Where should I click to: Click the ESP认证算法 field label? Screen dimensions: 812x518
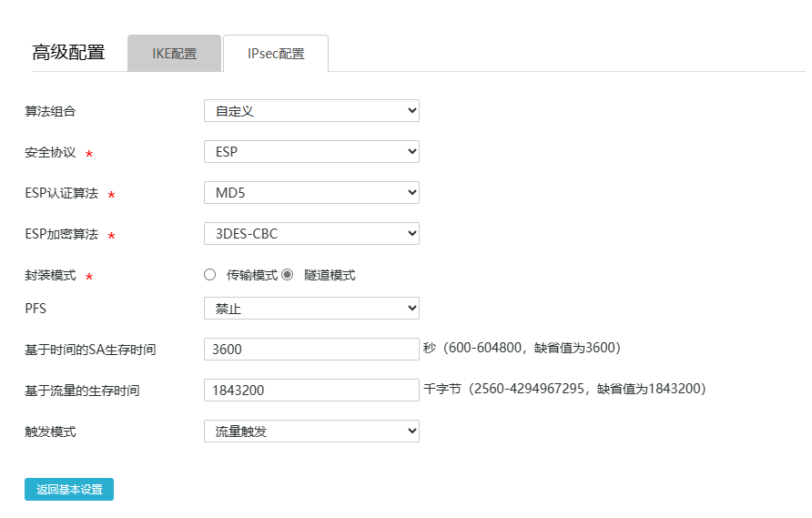click(61, 194)
